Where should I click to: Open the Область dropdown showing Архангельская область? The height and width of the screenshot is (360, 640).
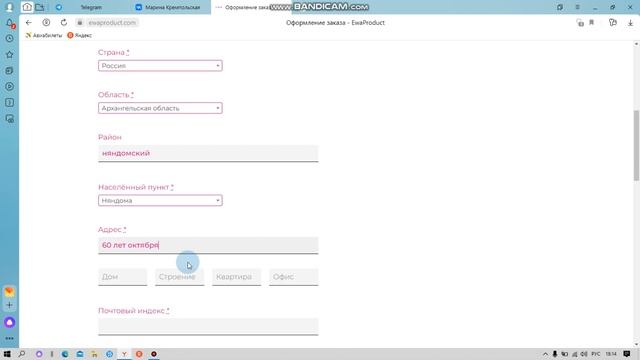[160, 108]
